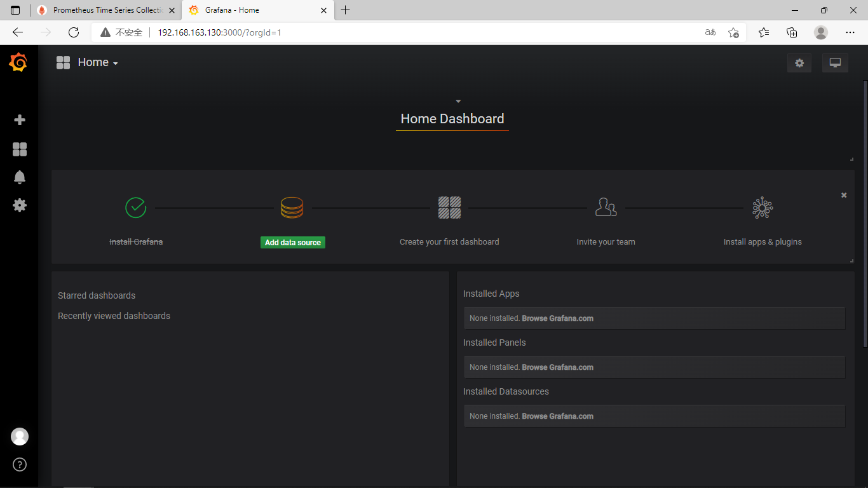Open the user profile avatar in the sidebar
This screenshot has width=868, height=488.
[x=20, y=437]
